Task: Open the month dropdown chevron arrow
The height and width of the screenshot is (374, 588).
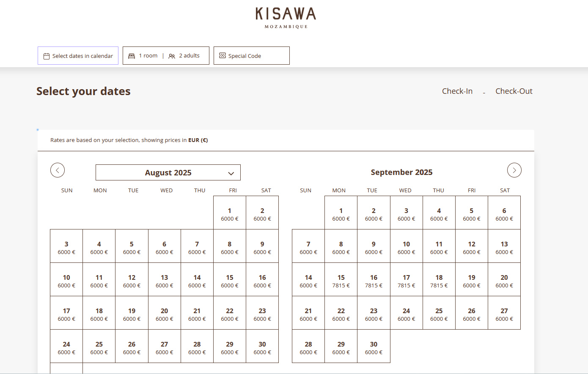Action: 231,173
